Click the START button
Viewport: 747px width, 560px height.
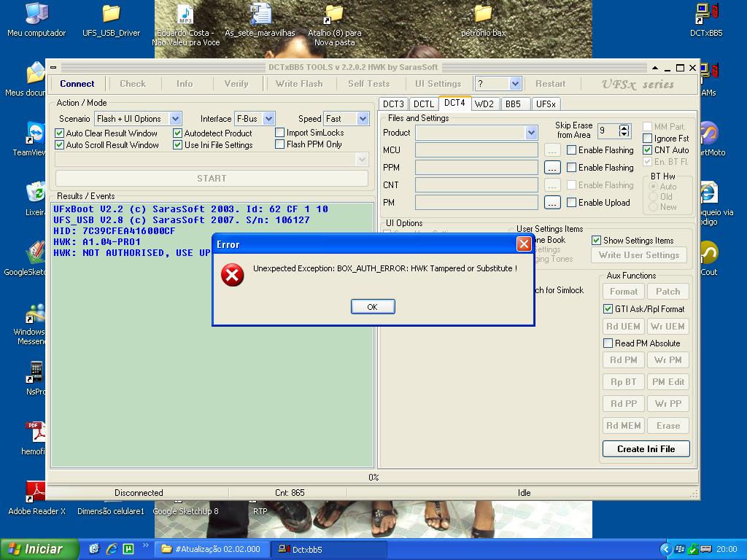(212, 179)
